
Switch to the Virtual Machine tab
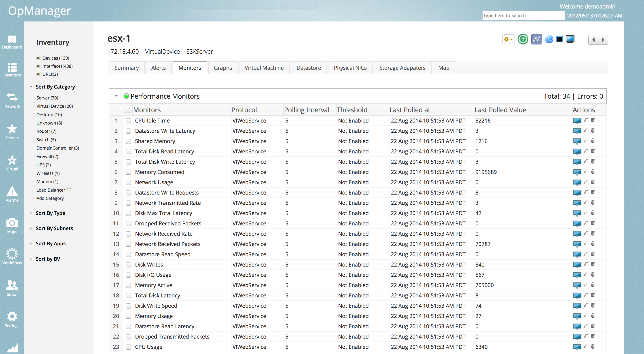coord(264,68)
